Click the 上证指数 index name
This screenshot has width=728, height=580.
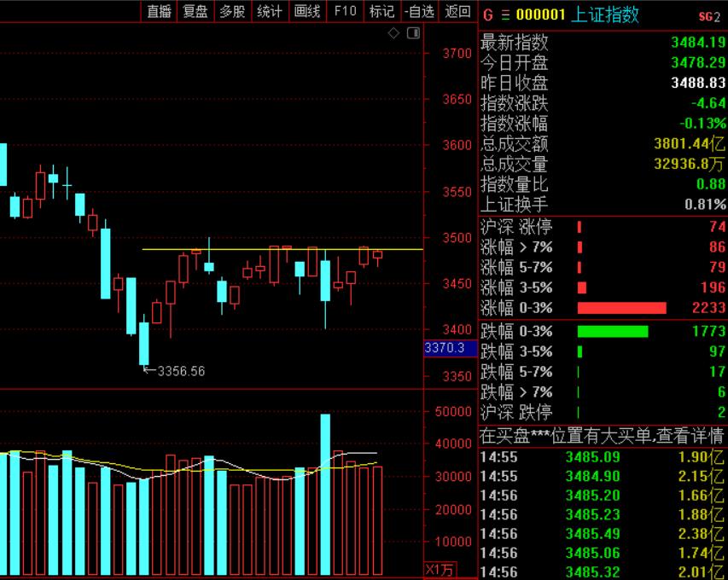pos(605,14)
